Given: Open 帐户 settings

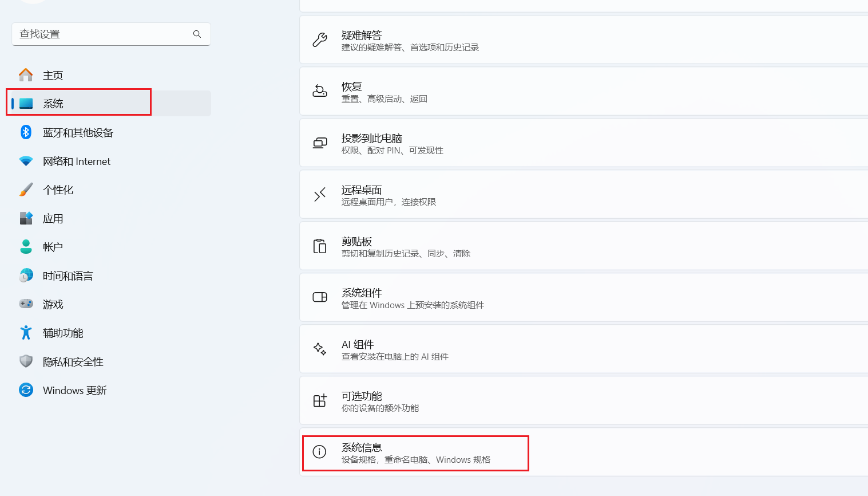Looking at the screenshot, I should coord(53,247).
